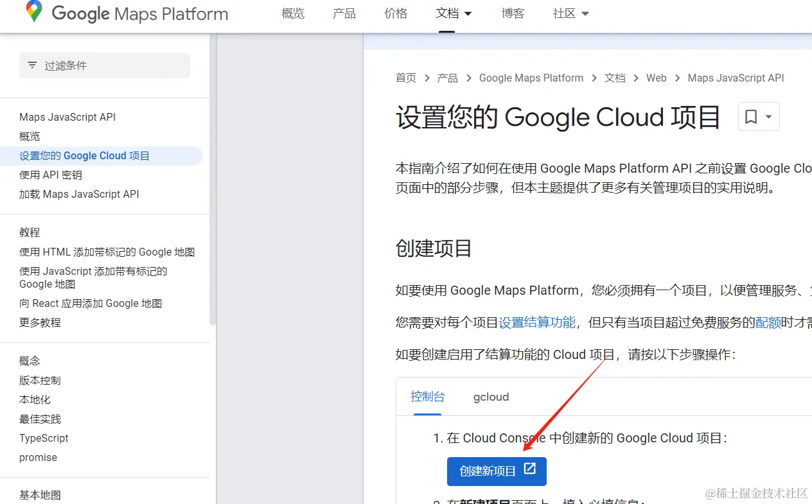
Task: Select 设置您的 Google Cloud 项目 in the sidebar
Action: pyautogui.click(x=101, y=155)
